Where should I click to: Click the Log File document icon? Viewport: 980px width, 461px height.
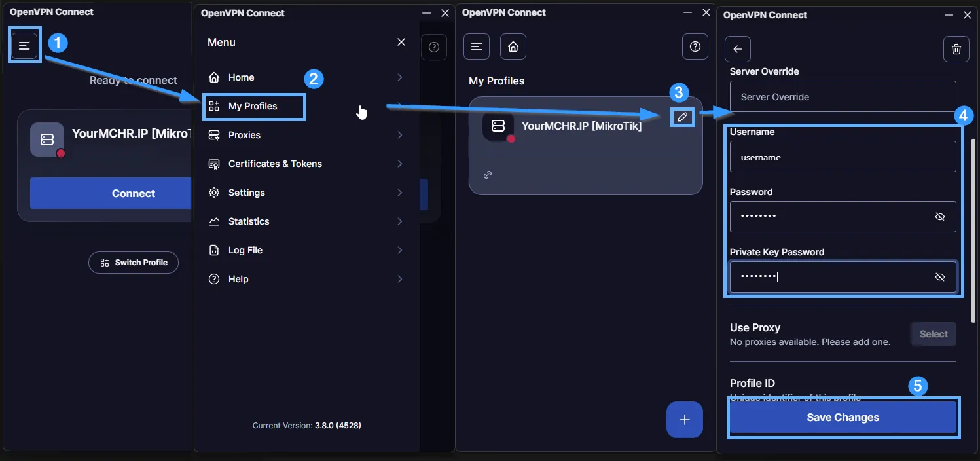coord(214,250)
